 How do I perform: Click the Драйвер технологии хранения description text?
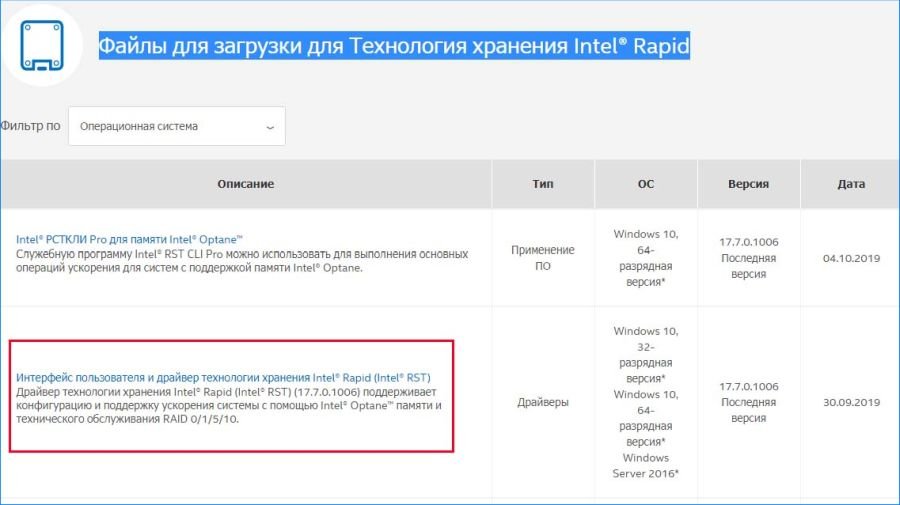coord(229,405)
